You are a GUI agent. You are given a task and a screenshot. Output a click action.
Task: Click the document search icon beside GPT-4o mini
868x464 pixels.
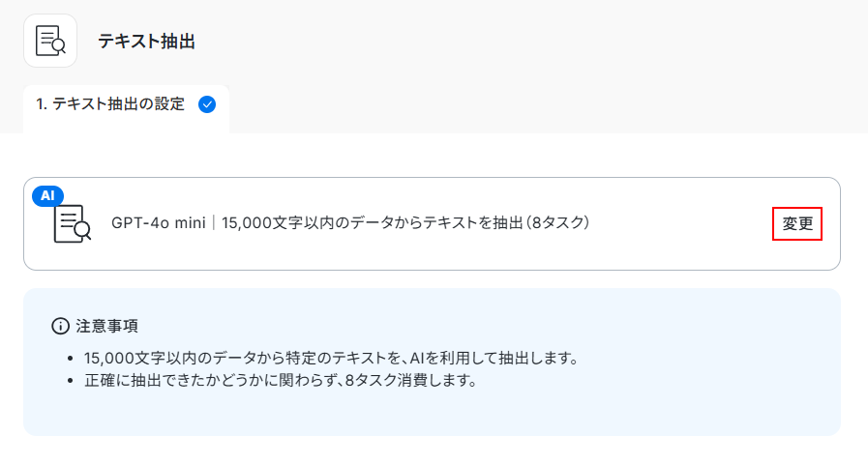point(72,223)
